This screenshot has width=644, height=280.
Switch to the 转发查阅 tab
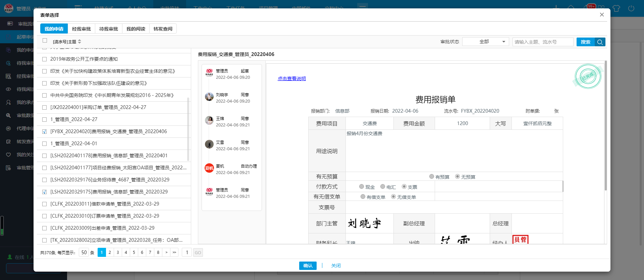[x=163, y=29]
